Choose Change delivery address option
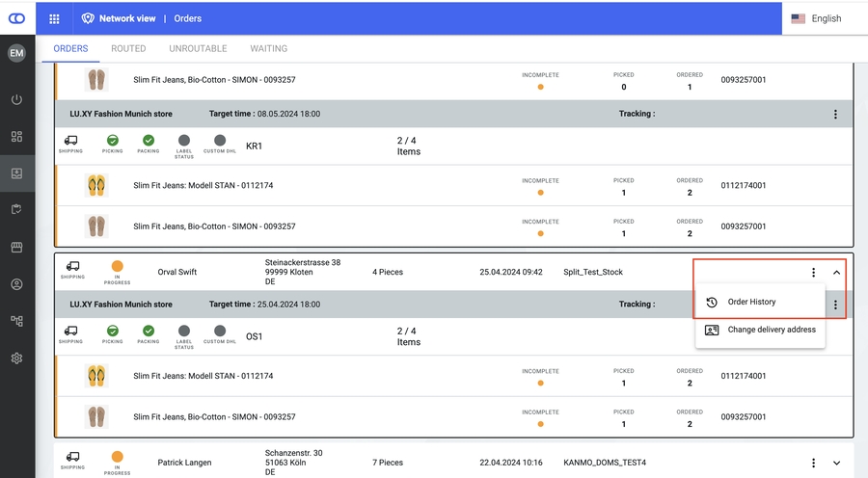The height and width of the screenshot is (478, 868). pos(771,330)
